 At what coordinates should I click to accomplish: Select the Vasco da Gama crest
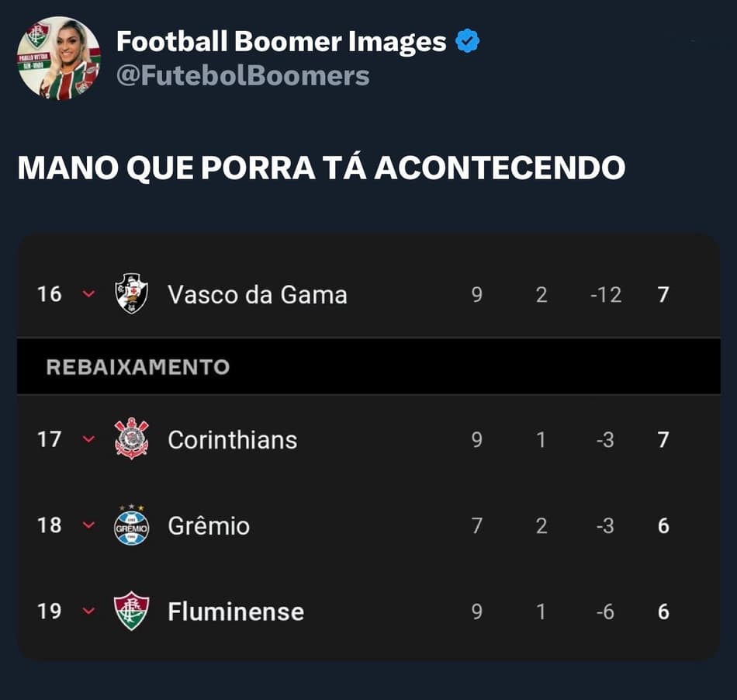tap(132, 294)
